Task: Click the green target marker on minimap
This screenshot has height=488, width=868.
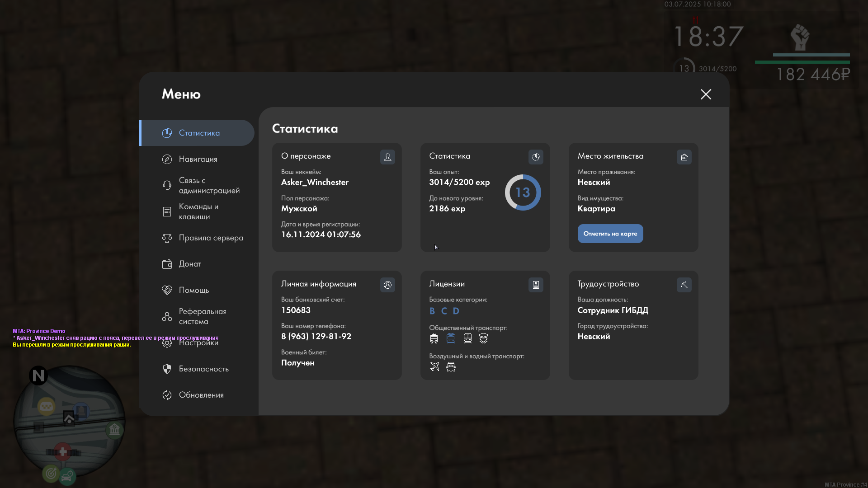Action: click(x=51, y=473)
